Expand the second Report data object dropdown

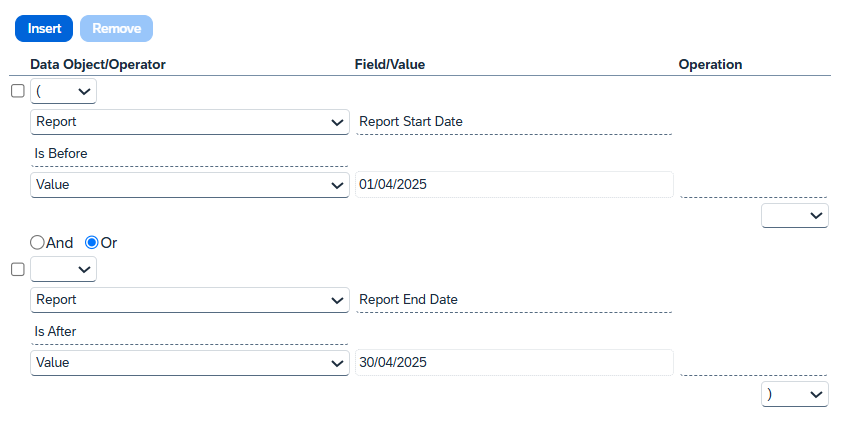pos(190,300)
